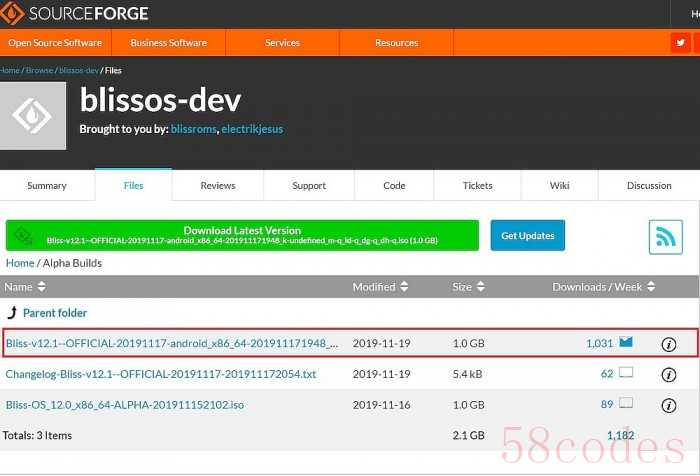View info icon for Changelog text file
Viewport: 700px width, 476px height.
click(669, 375)
